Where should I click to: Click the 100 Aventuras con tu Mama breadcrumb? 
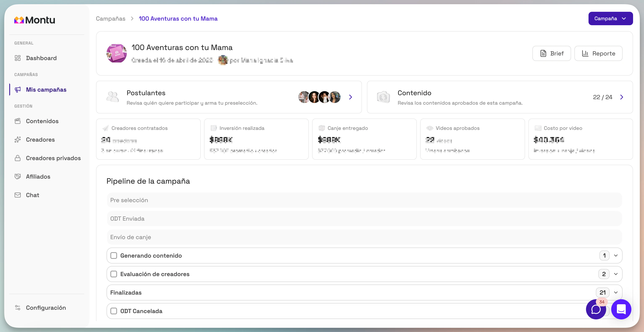178,18
